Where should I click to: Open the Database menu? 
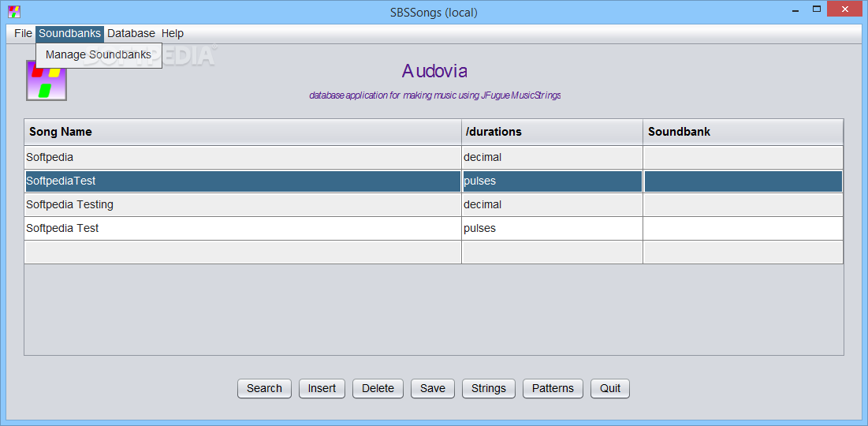click(x=131, y=34)
